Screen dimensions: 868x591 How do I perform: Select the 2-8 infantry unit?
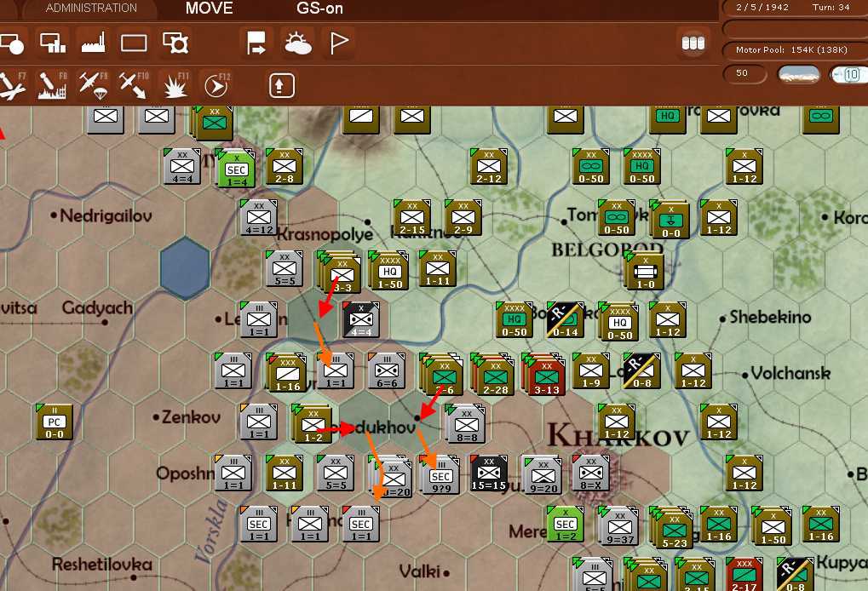285,167
